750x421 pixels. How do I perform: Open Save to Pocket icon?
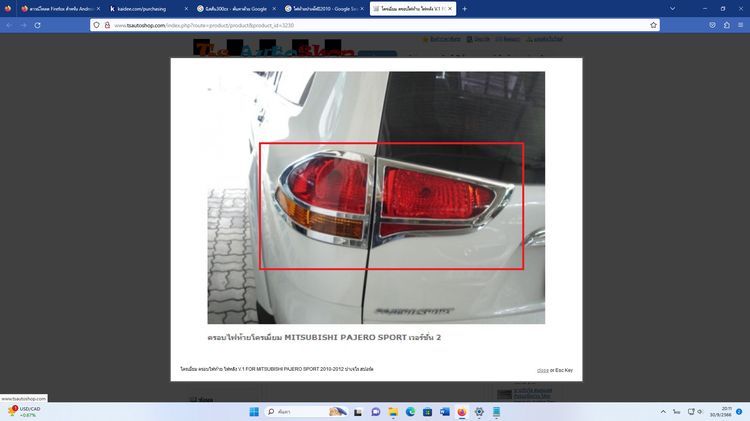(x=712, y=25)
